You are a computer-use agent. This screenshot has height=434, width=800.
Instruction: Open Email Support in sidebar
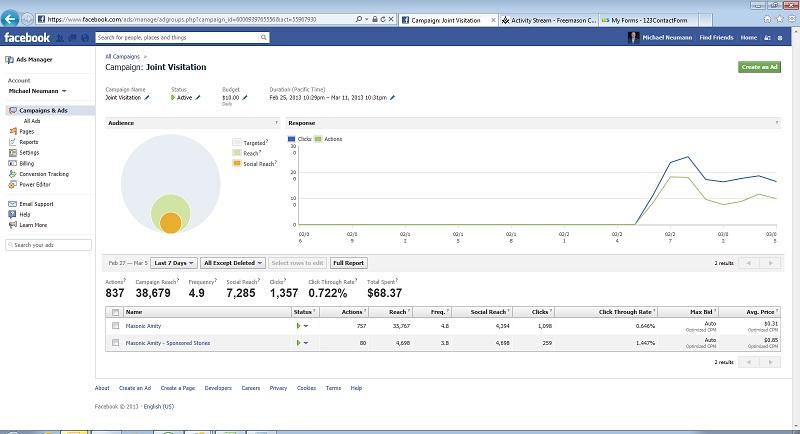pyautogui.click(x=36, y=204)
